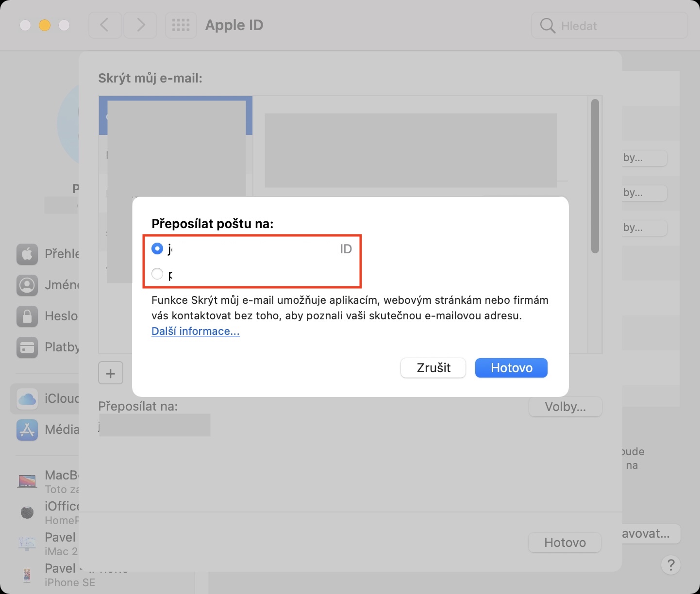Screen dimensions: 700x594
Task: Select the MacBook device icon
Action: tap(27, 481)
